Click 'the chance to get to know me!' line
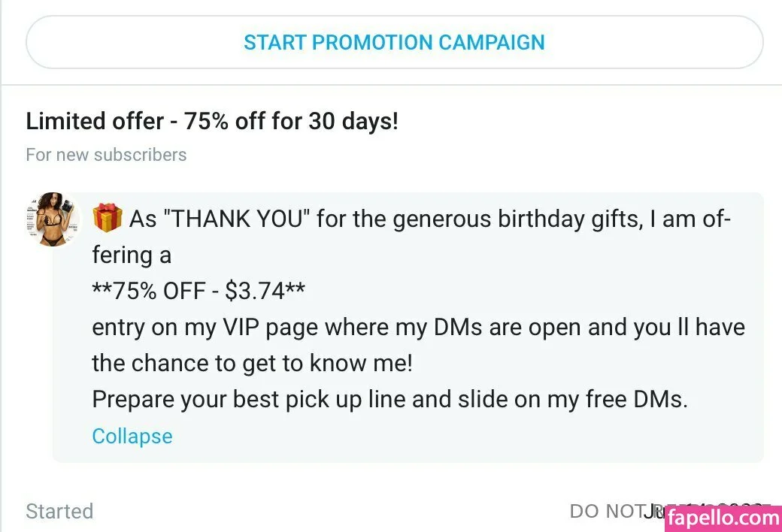This screenshot has height=532, width=782. click(252, 363)
